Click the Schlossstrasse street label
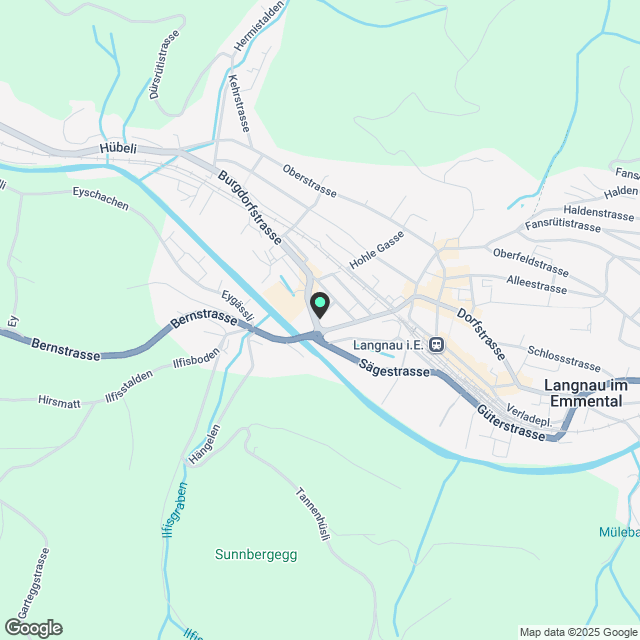Viewport: 640px width, 640px height. click(564, 359)
